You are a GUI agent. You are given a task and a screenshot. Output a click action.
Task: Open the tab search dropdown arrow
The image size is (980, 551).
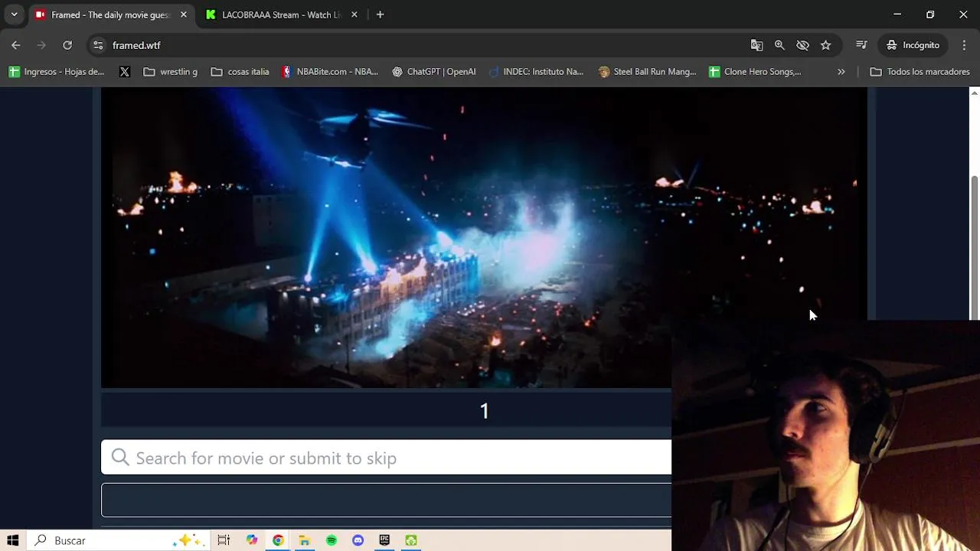14,15
